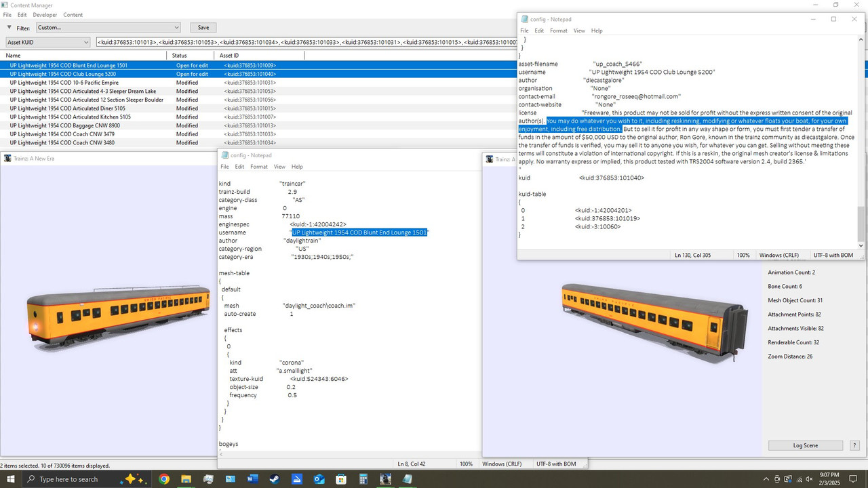Open Format menu in upper Notepad
This screenshot has height=488, width=868.
tap(559, 30)
